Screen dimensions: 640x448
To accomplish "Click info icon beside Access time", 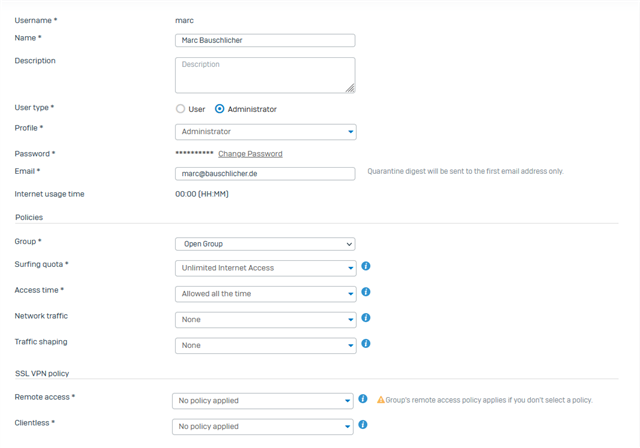I will 366,293.
